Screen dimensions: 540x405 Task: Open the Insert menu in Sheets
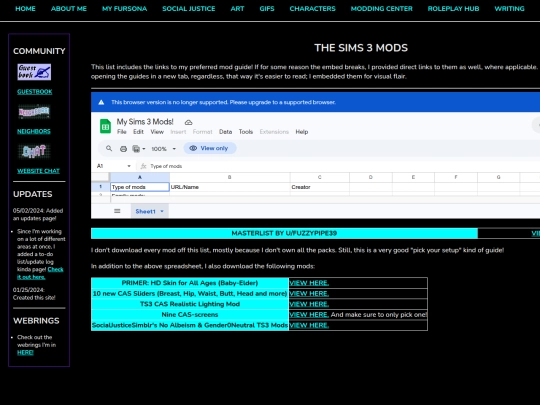178,132
